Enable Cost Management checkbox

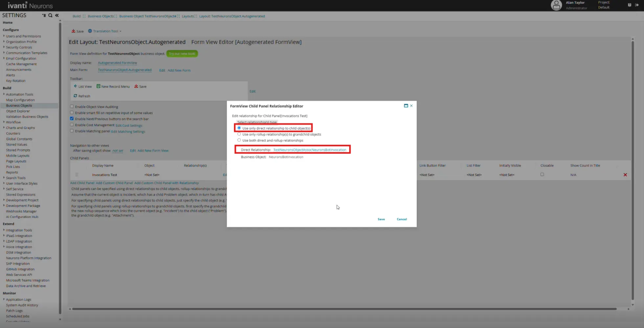coord(72,125)
